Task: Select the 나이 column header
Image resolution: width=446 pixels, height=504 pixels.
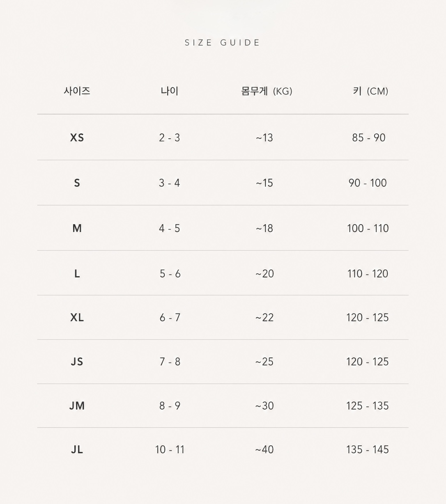Action: [170, 91]
